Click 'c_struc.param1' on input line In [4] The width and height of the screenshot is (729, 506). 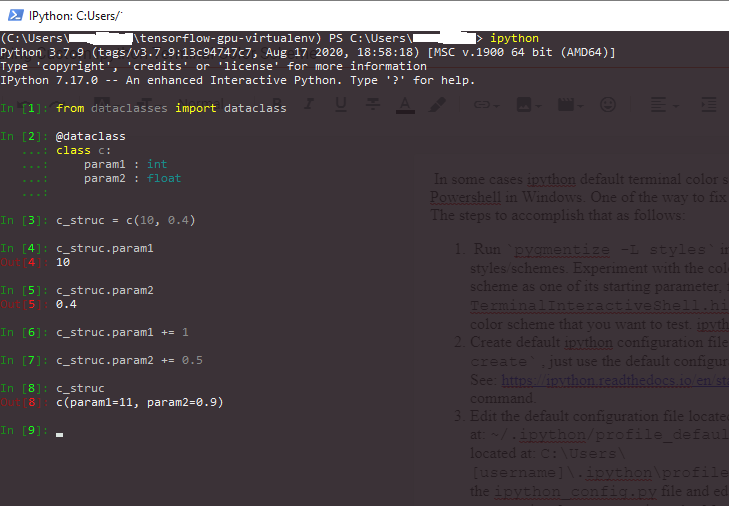[x=105, y=248]
